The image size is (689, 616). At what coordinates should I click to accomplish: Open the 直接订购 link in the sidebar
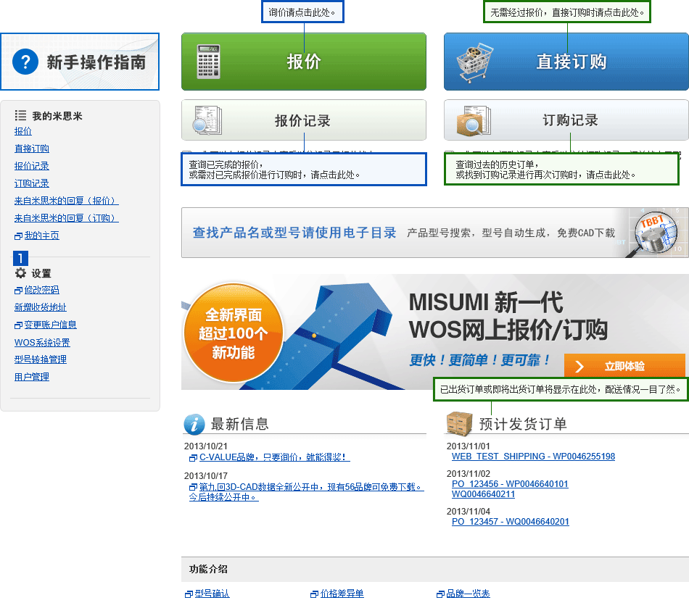tap(32, 149)
